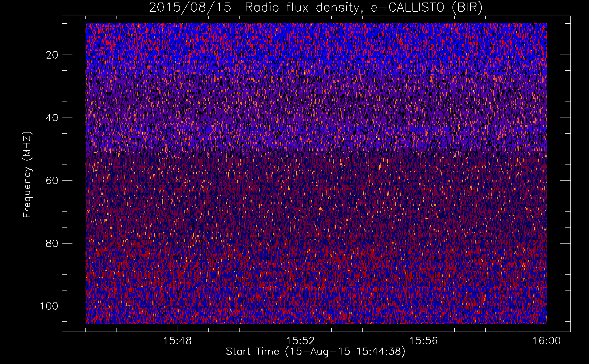Click the frequency tick label "60"
Screen dimensions: 589x364
click(52, 181)
